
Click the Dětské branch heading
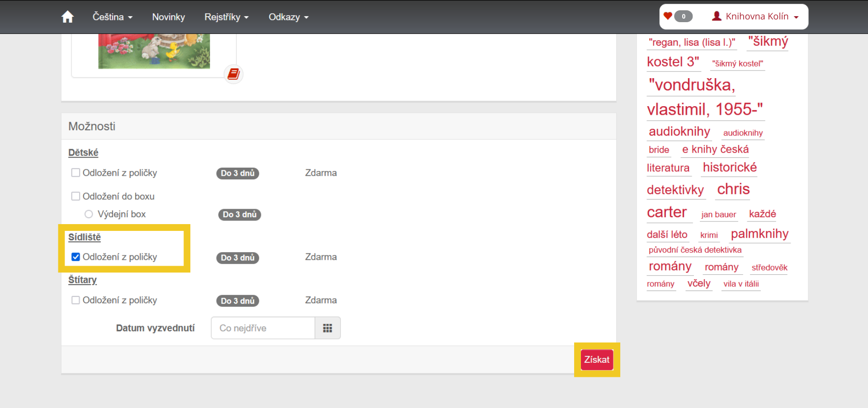tap(83, 153)
